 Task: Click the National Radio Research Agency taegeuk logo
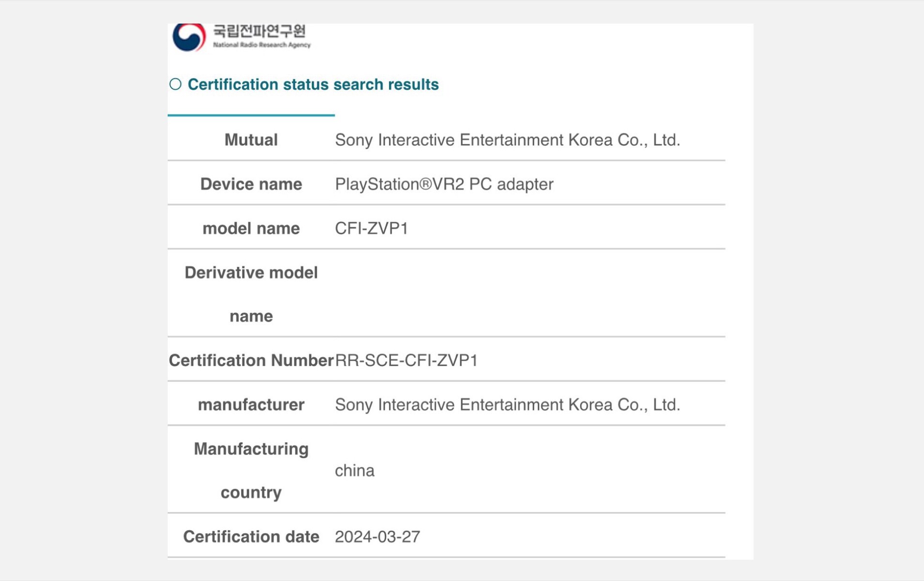pos(189,37)
